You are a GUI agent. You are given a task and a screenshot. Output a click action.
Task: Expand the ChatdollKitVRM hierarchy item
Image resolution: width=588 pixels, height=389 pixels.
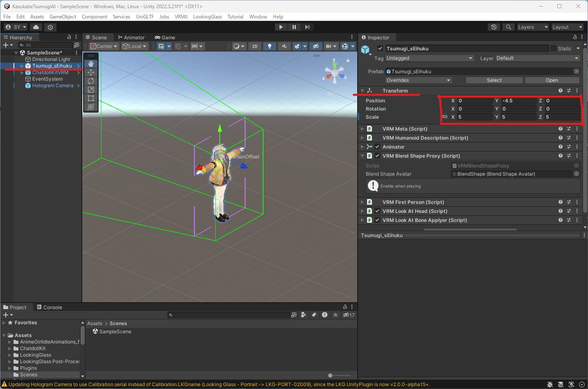click(x=22, y=72)
